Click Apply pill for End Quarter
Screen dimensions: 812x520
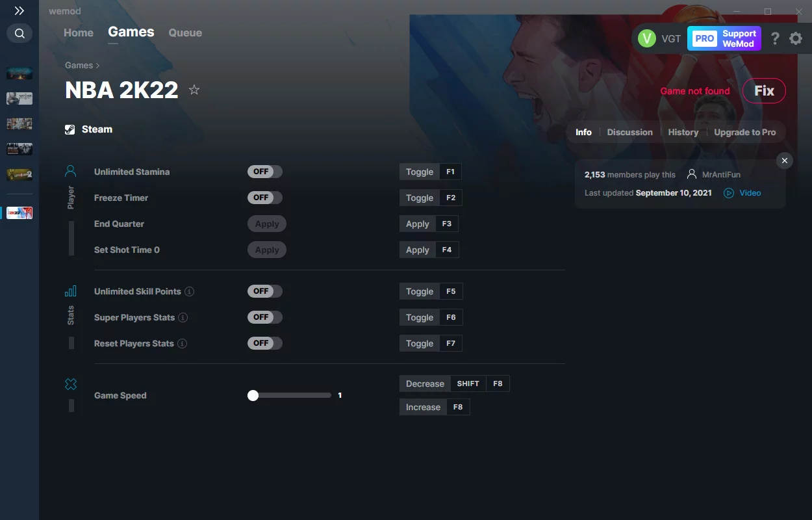click(x=267, y=224)
